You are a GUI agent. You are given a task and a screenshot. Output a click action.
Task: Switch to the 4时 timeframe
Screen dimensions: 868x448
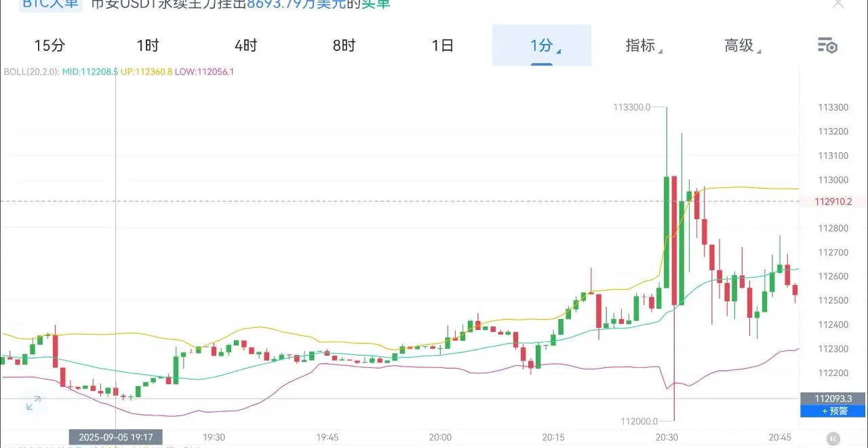click(x=245, y=45)
